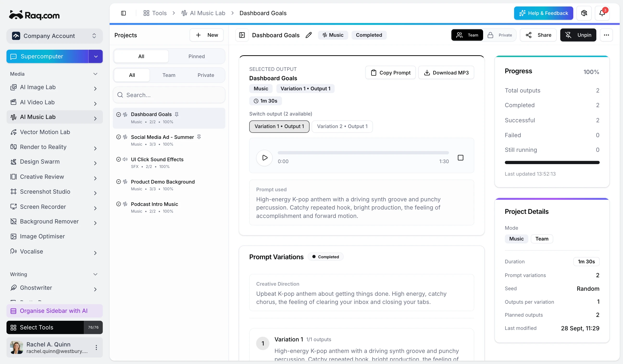Toggle the sidebar collapse icon
This screenshot has width=623, height=364.
click(x=123, y=13)
